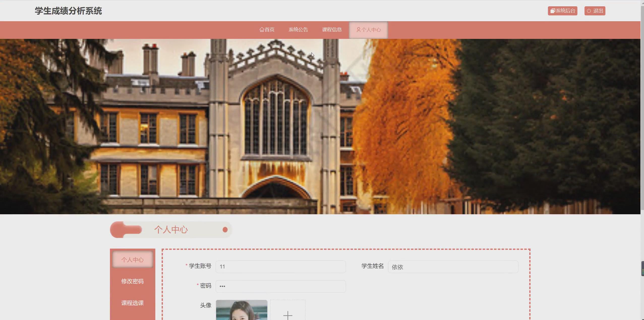Select 个人中心 in the left sidebar
Image resolution: width=644 pixels, height=320 pixels.
(132, 260)
